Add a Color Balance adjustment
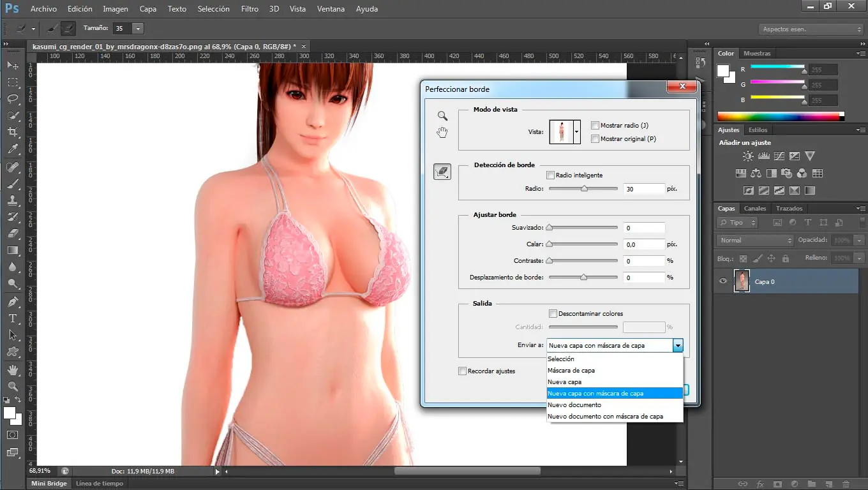Image resolution: width=868 pixels, height=490 pixels. coord(756,173)
